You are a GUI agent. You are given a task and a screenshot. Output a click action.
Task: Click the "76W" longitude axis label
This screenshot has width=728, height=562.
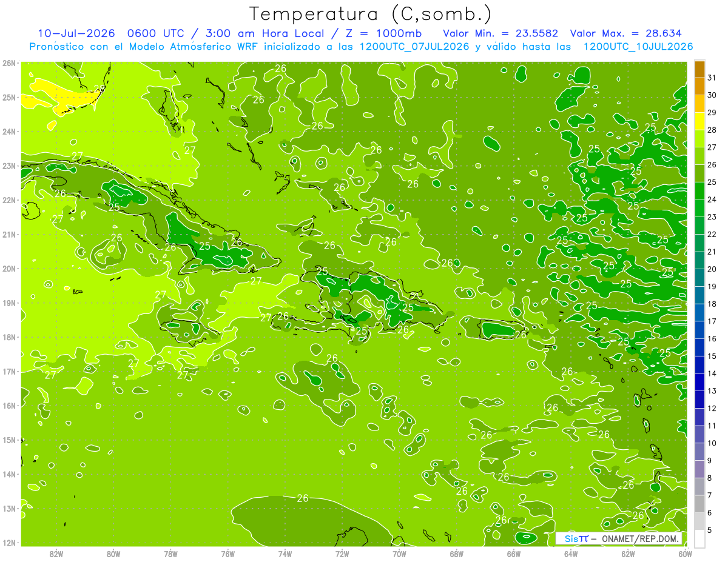pyautogui.click(x=228, y=554)
